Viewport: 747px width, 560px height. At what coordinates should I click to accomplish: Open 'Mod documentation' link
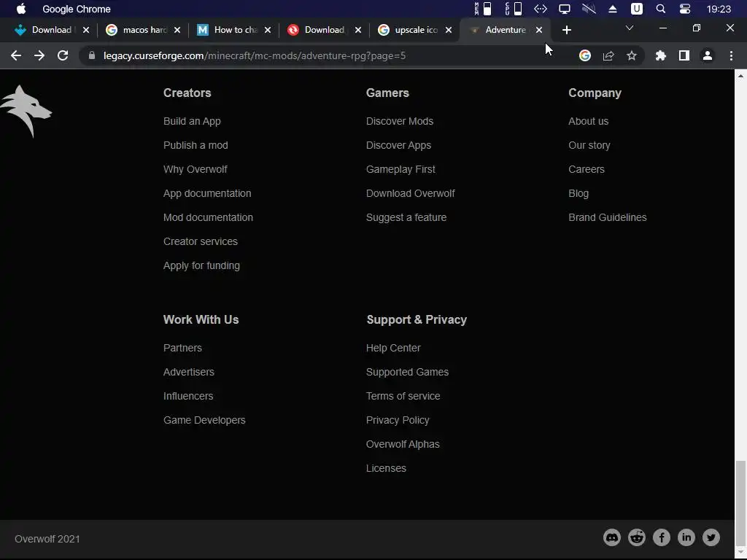pos(208,217)
